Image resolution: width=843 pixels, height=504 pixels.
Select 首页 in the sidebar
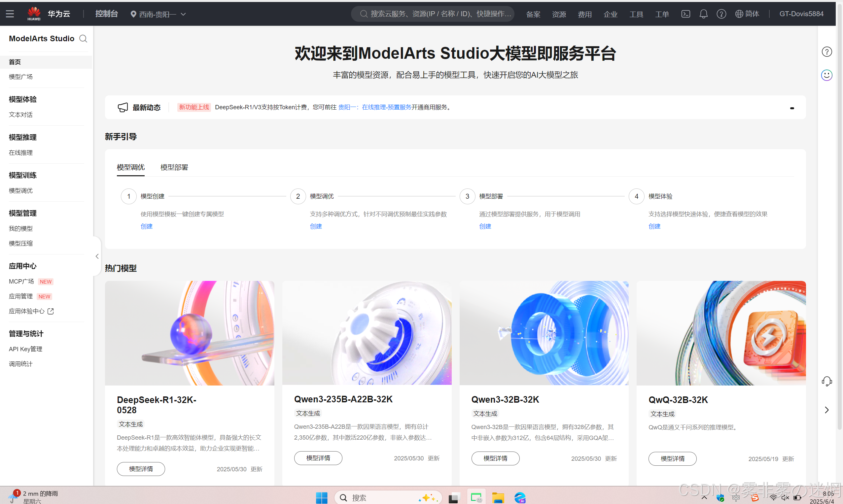tap(46, 62)
